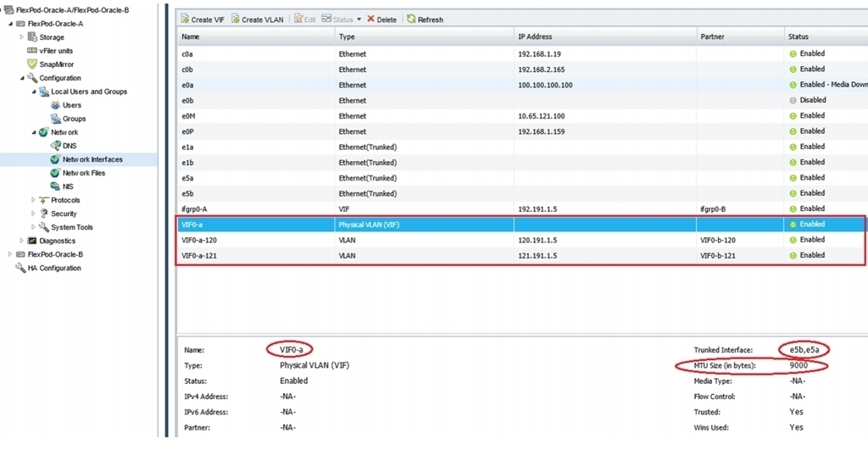
Task: Expand the FlexPod-Oracle-B node
Action: [x=10, y=254]
